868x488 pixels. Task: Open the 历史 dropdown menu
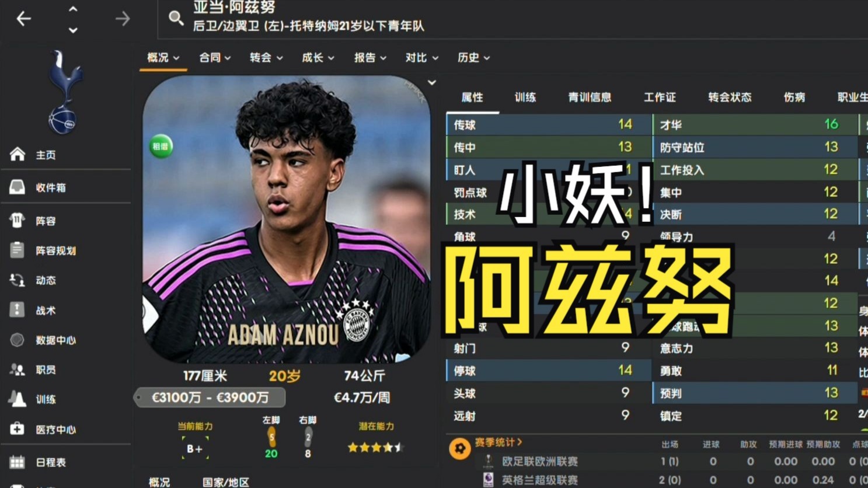473,57
